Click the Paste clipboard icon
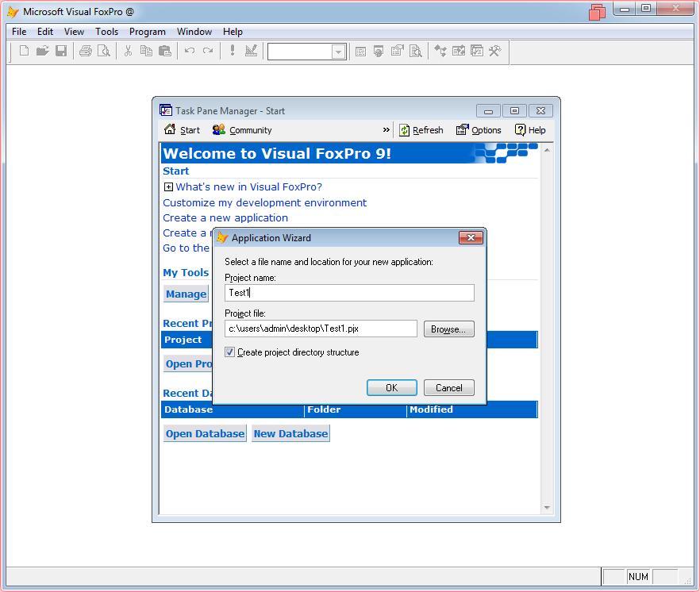Image resolution: width=700 pixels, height=592 pixels. point(165,51)
